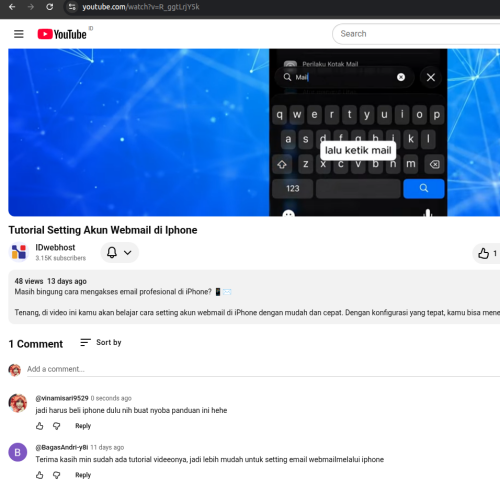Image resolution: width=500 pixels, height=494 pixels.
Task: Dislike the comment by @vinamisari9529
Action: [57, 426]
